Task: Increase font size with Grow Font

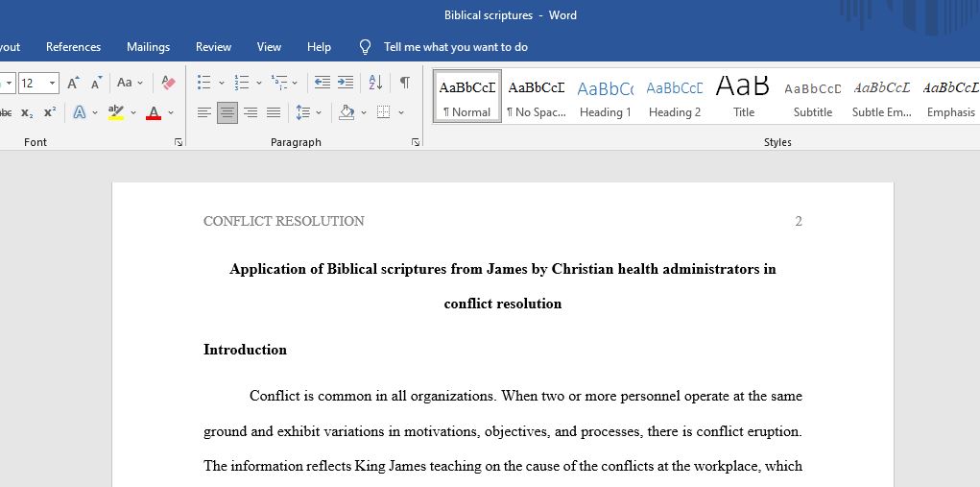Action: (x=74, y=83)
